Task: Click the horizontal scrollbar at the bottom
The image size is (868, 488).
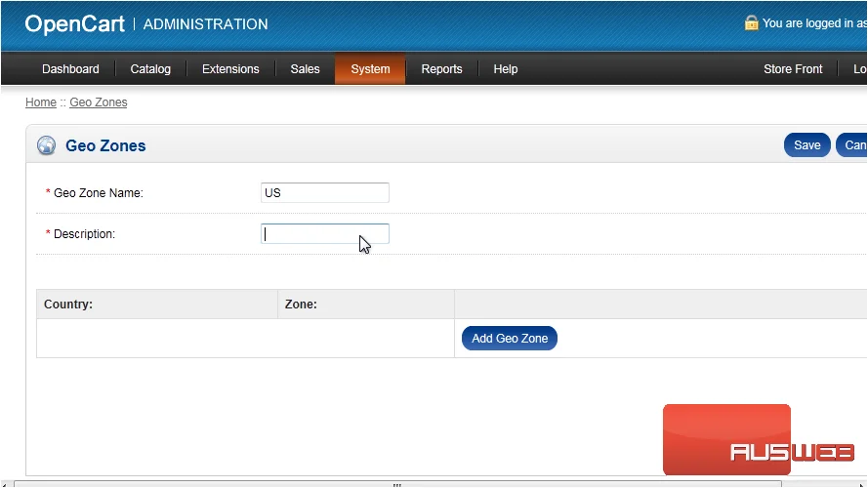Action: pos(397,484)
